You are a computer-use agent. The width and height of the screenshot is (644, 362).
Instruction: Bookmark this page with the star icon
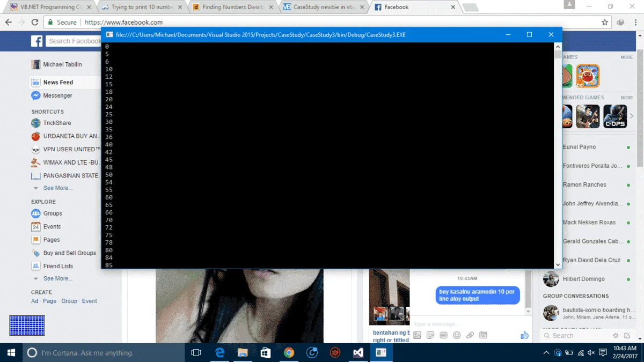click(x=605, y=23)
